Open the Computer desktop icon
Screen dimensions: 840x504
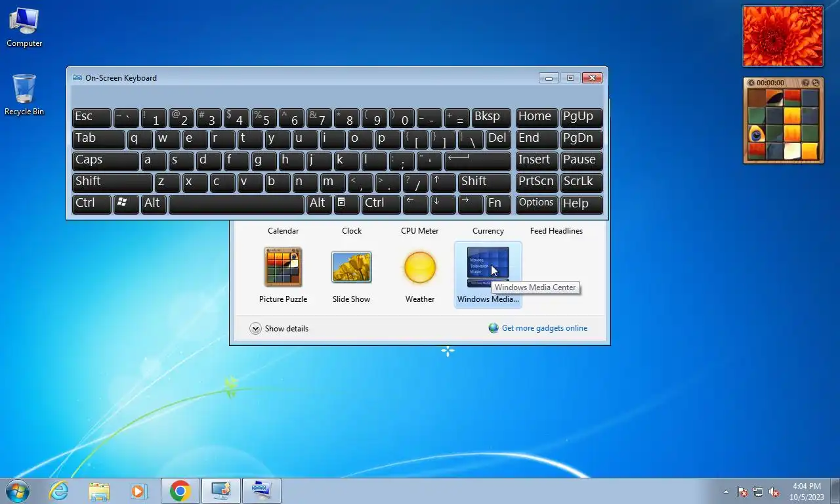click(x=24, y=28)
